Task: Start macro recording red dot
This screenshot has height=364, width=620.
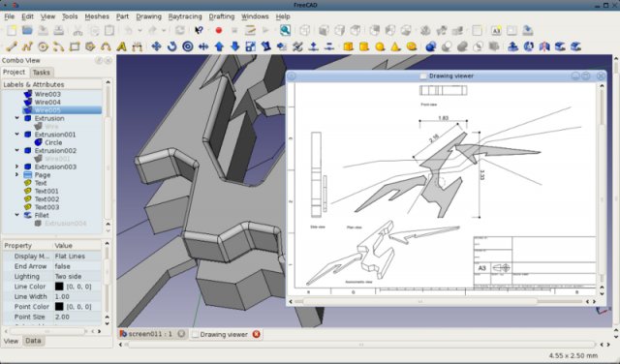Action: pyautogui.click(x=218, y=30)
